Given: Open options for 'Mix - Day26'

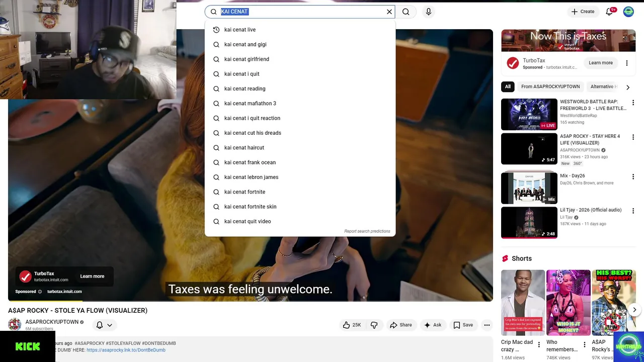Looking at the screenshot, I should pos(633,177).
